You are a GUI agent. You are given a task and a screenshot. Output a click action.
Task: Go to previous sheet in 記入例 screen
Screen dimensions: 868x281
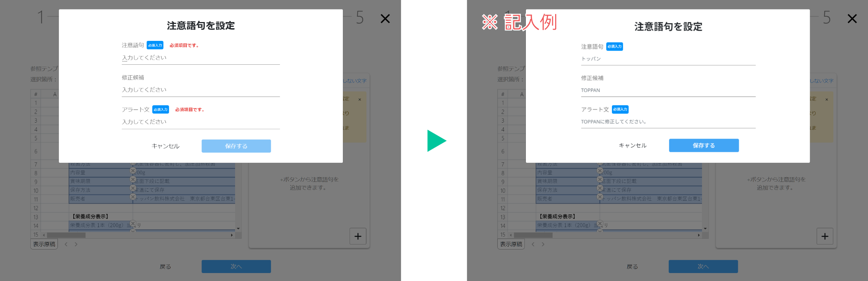pos(533,244)
